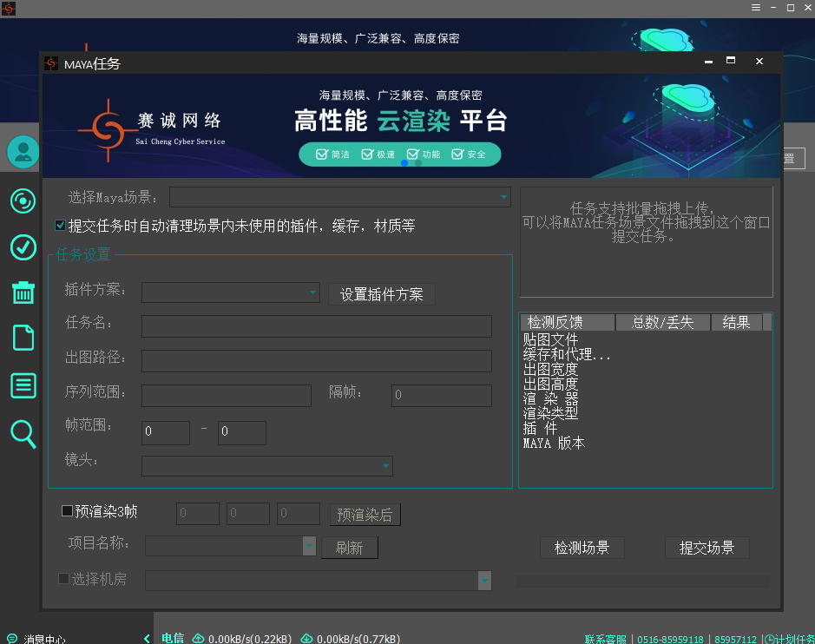Toggle the 选择机房 checkbox

coord(63,579)
